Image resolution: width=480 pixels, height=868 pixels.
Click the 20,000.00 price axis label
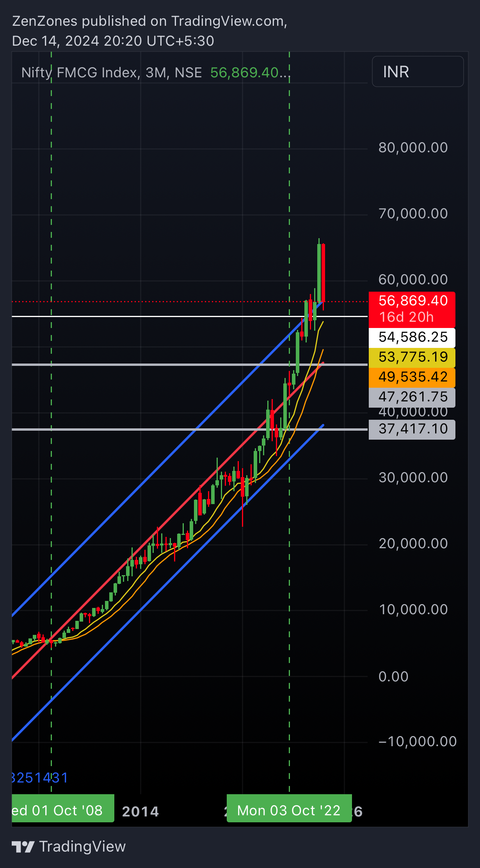click(x=413, y=544)
